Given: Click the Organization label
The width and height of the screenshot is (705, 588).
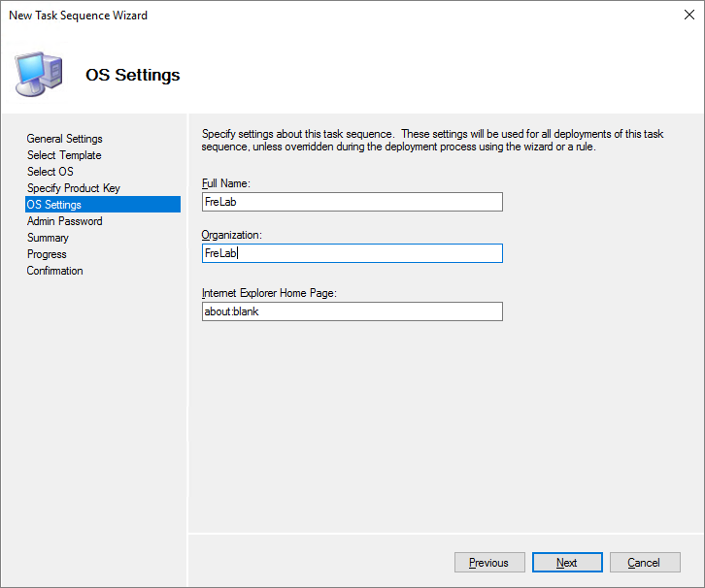Looking at the screenshot, I should pos(232,235).
